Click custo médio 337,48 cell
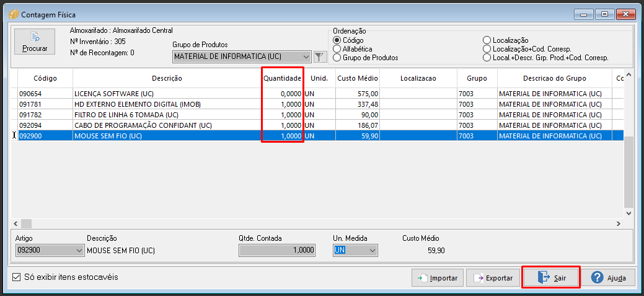 358,104
